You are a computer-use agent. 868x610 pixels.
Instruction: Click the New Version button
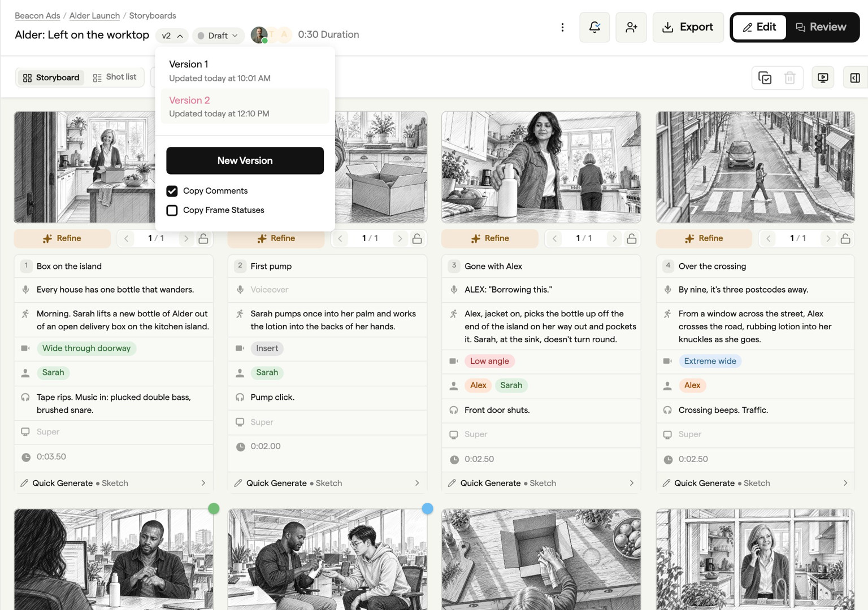(245, 160)
